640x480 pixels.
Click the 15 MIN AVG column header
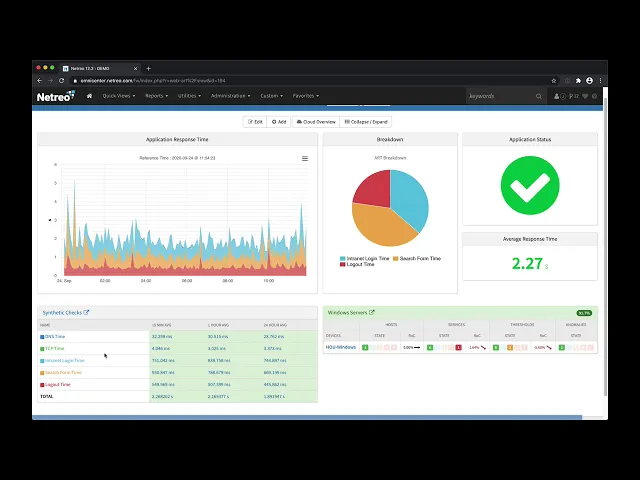(x=162, y=325)
